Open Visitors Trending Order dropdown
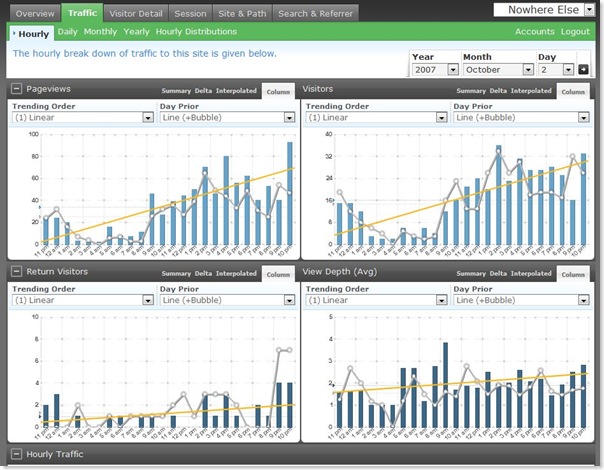604x470 pixels. (x=376, y=118)
